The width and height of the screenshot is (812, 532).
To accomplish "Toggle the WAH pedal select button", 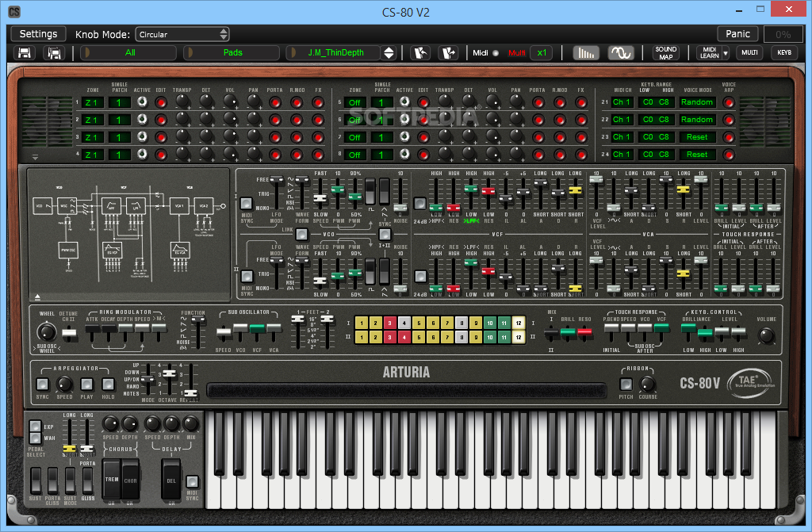I will click(x=35, y=438).
